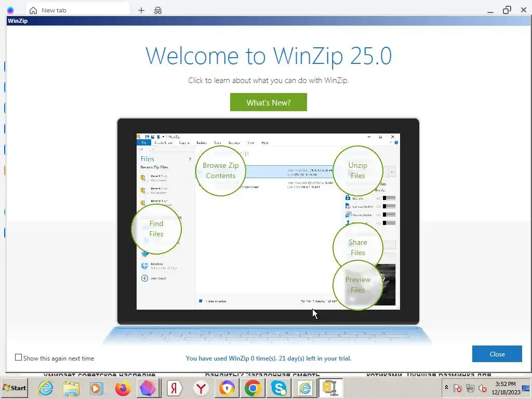
Task: Click the What's New? green button
Action: point(269,102)
